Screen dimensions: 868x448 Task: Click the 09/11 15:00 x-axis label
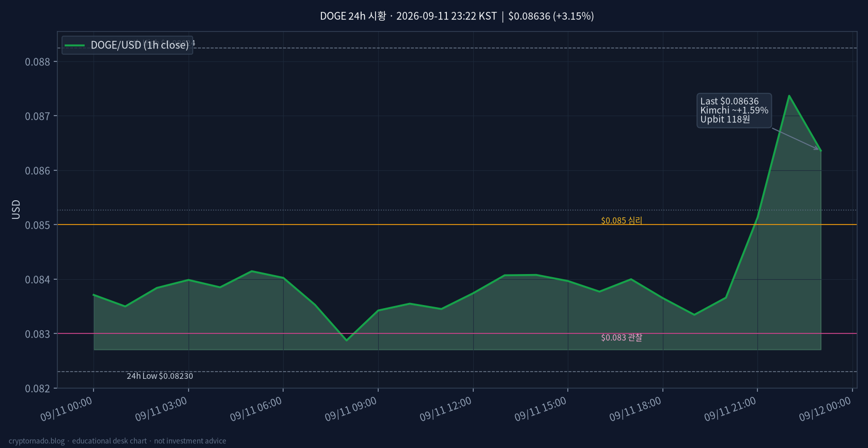(x=540, y=409)
